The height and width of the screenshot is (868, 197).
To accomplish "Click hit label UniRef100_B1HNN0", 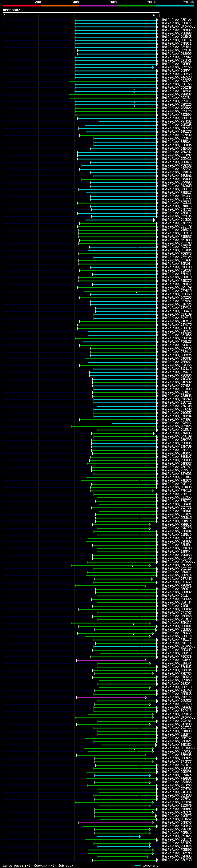I will (x=177, y=809).
